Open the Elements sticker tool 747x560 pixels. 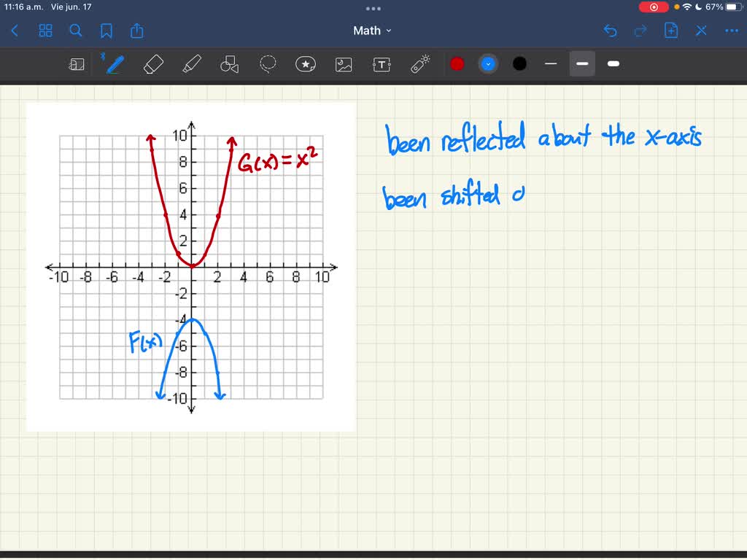(x=305, y=64)
